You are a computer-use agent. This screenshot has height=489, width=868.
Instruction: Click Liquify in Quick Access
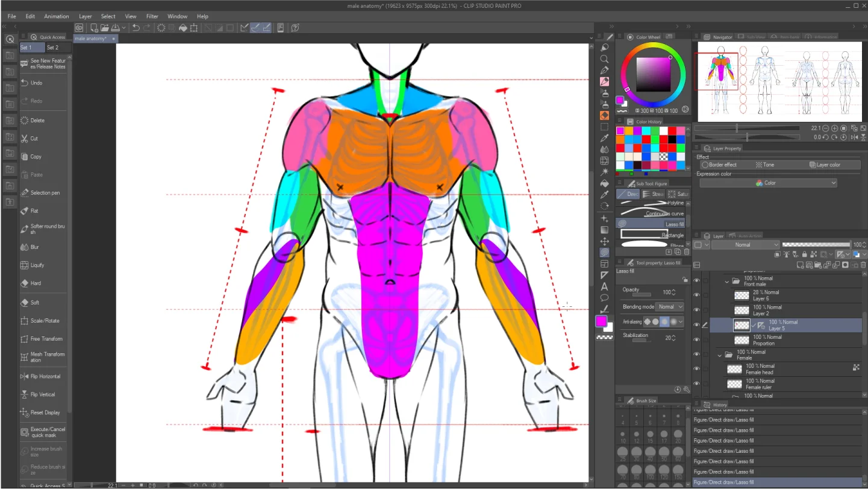tap(43, 265)
